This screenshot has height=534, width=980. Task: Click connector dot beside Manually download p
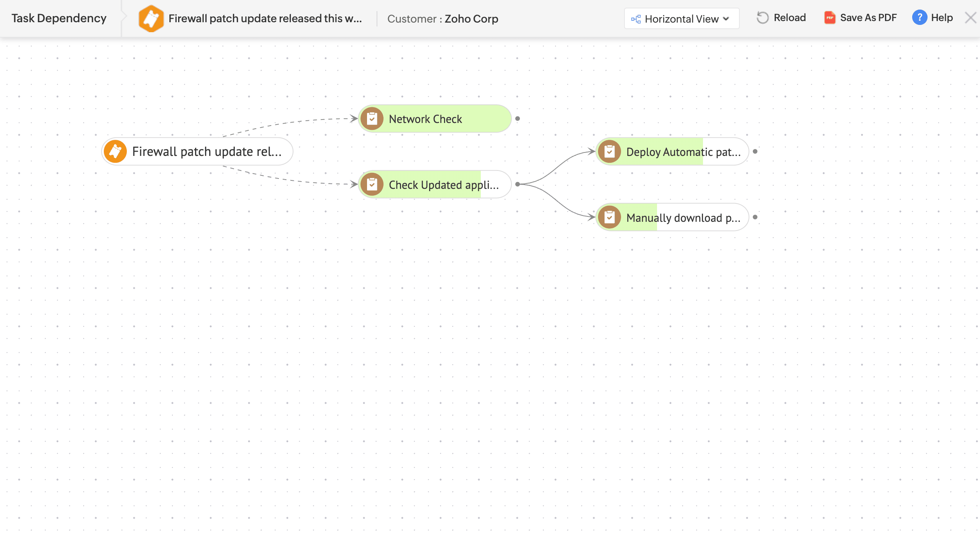[755, 217]
